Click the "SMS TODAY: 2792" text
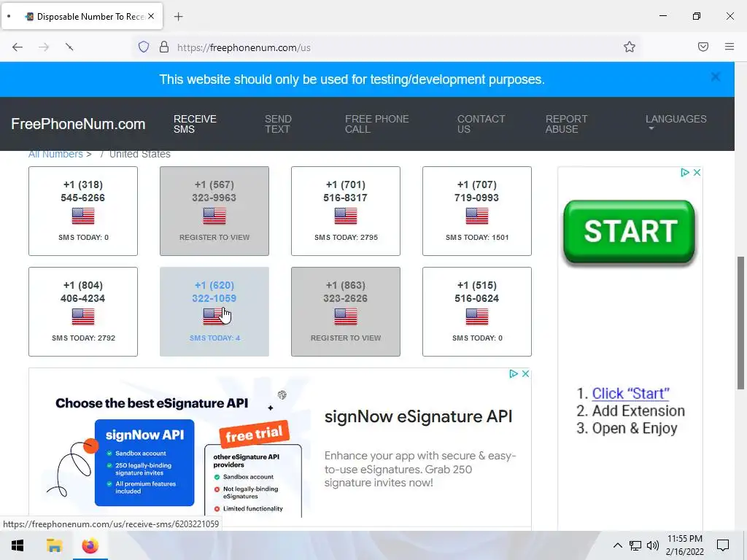This screenshot has height=560, width=747. [x=83, y=338]
